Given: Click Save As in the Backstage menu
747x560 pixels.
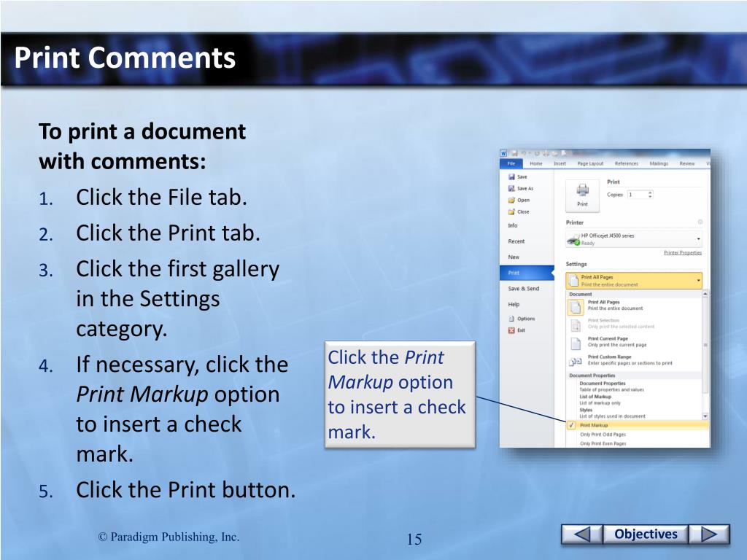Looking at the screenshot, I should pos(521,189).
